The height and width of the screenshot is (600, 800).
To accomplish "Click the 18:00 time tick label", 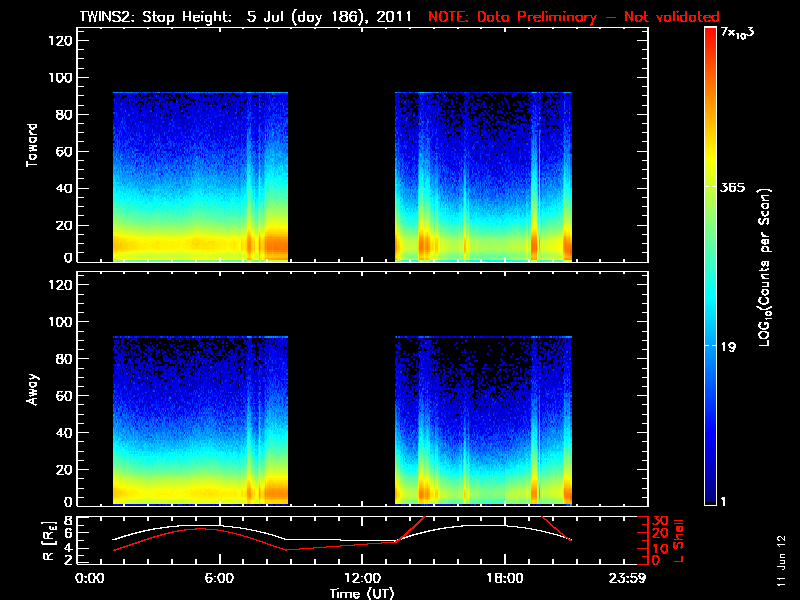I will 504,578.
